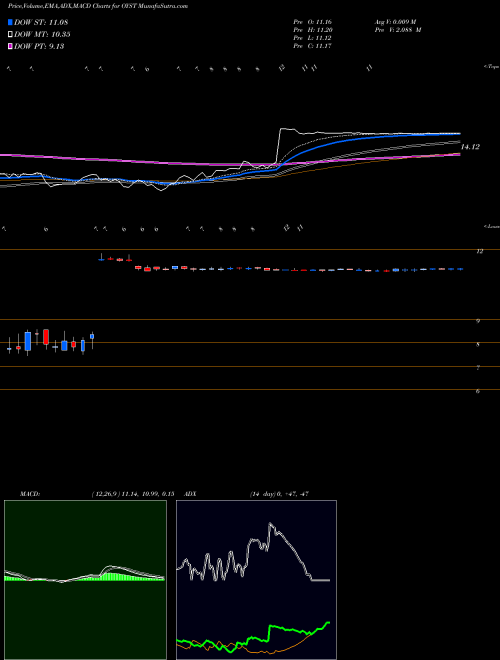Click the 6 price axis label

tap(478, 391)
